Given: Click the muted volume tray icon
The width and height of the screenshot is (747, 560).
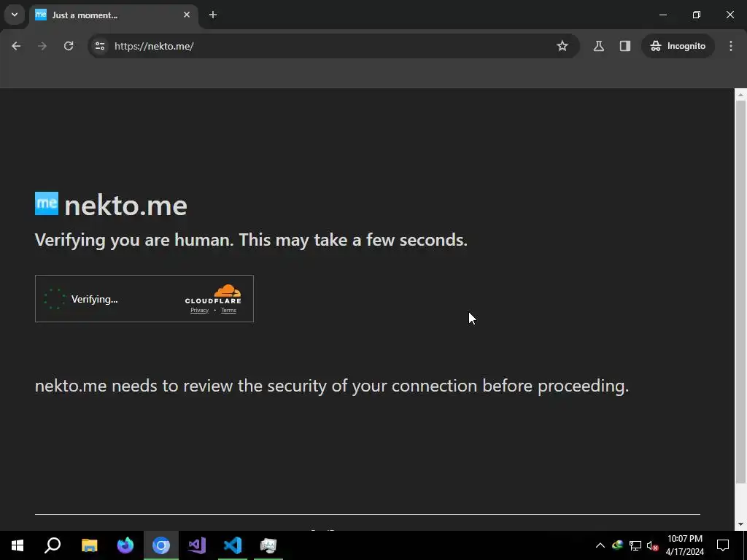Looking at the screenshot, I should click(653, 545).
